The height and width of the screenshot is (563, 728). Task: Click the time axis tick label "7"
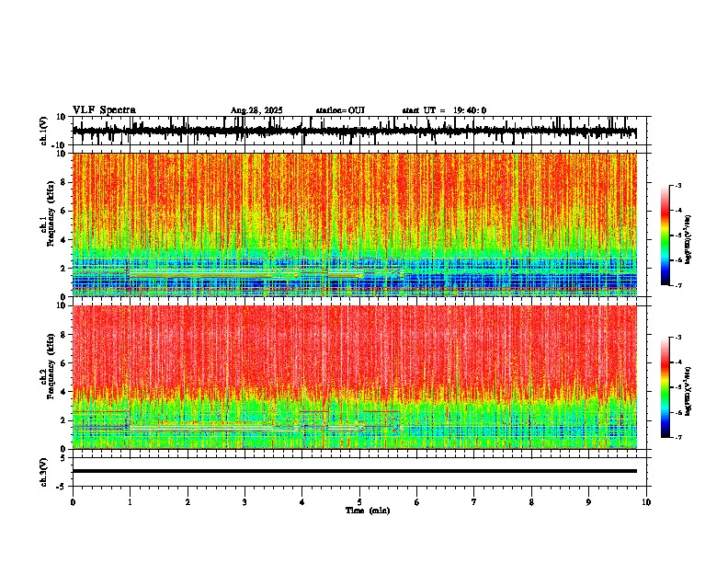click(x=474, y=502)
